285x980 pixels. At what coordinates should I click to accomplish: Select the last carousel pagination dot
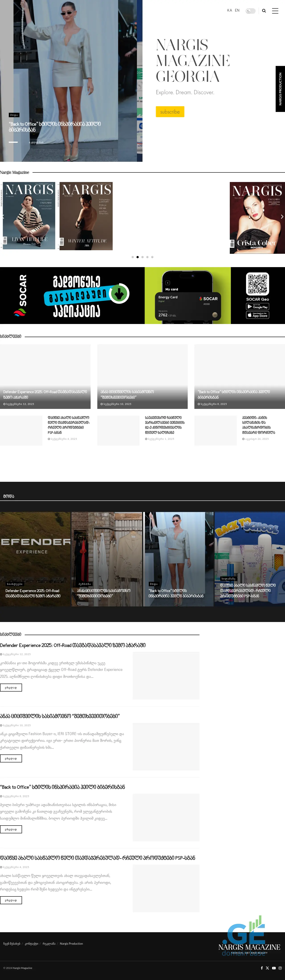tap(152, 257)
